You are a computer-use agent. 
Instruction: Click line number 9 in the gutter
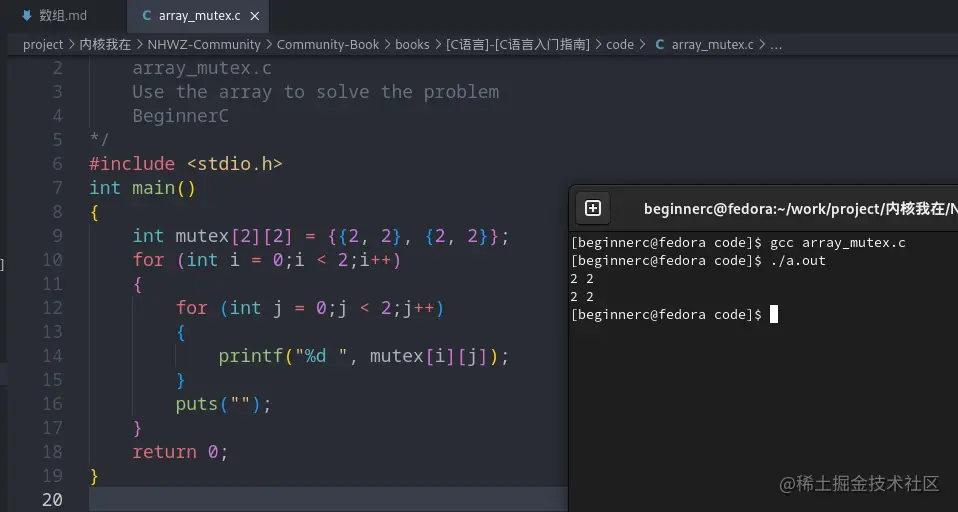pos(57,236)
